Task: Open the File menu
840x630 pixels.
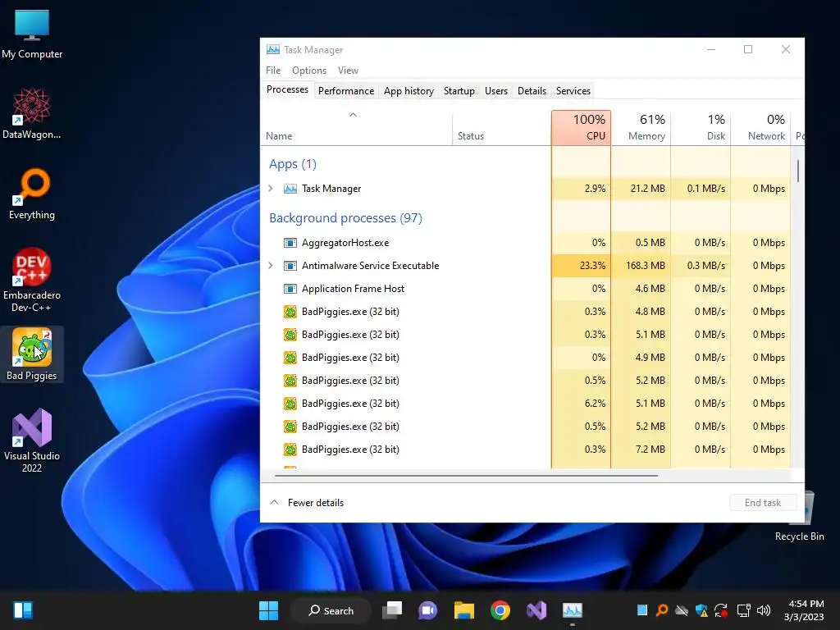Action: tap(273, 71)
